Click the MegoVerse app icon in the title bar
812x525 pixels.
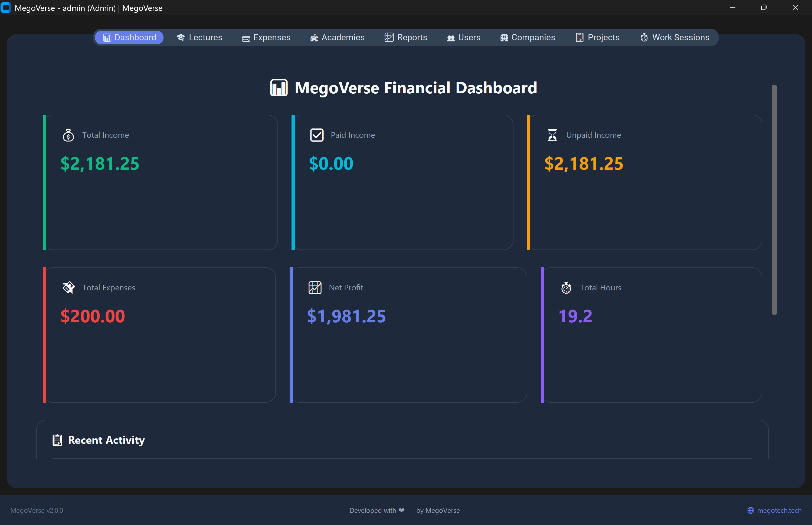click(6, 8)
